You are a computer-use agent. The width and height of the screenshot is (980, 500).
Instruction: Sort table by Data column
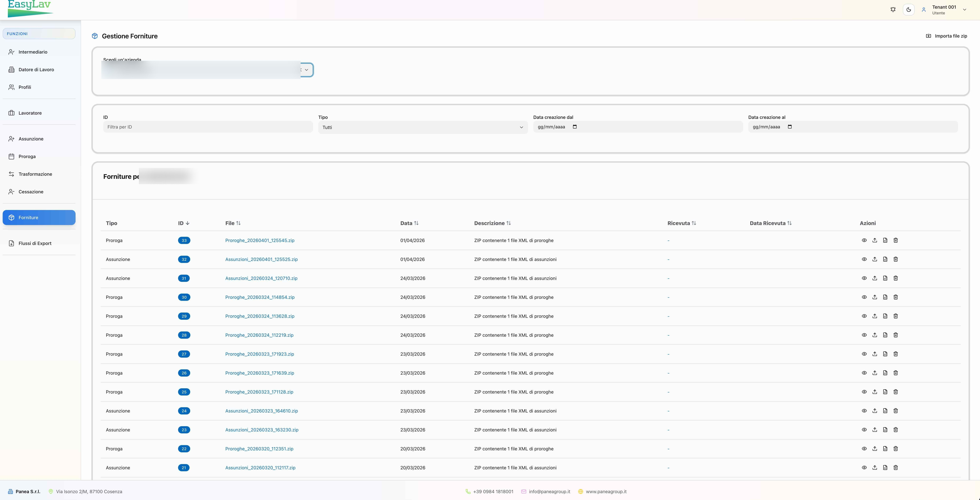[x=409, y=223]
